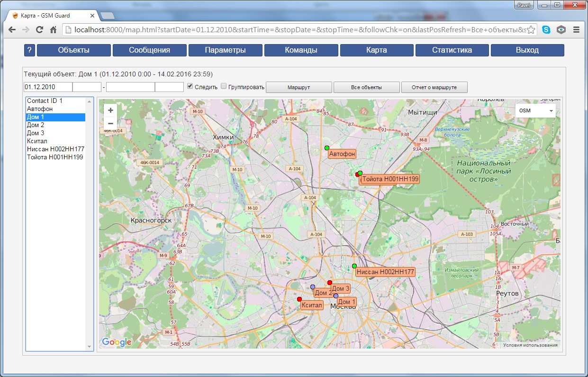The height and width of the screenshot is (377, 588).
Task: Go back to the previous browser page
Action: point(12,29)
